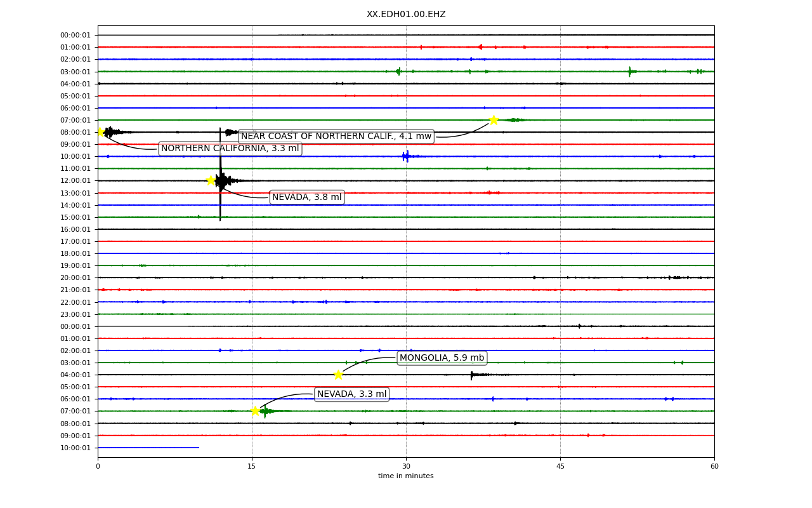Click the 'time in minutes' axis label

pyautogui.click(x=406, y=476)
